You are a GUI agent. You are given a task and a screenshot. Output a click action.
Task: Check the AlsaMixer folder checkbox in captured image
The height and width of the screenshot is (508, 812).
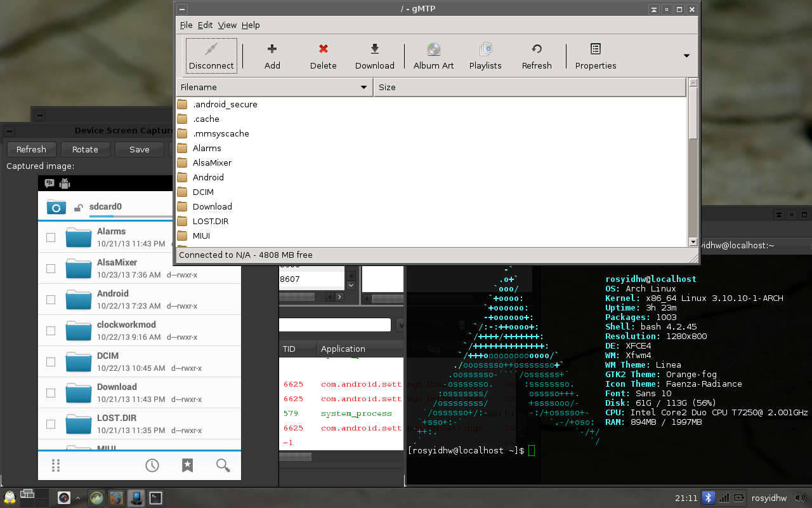[51, 269]
